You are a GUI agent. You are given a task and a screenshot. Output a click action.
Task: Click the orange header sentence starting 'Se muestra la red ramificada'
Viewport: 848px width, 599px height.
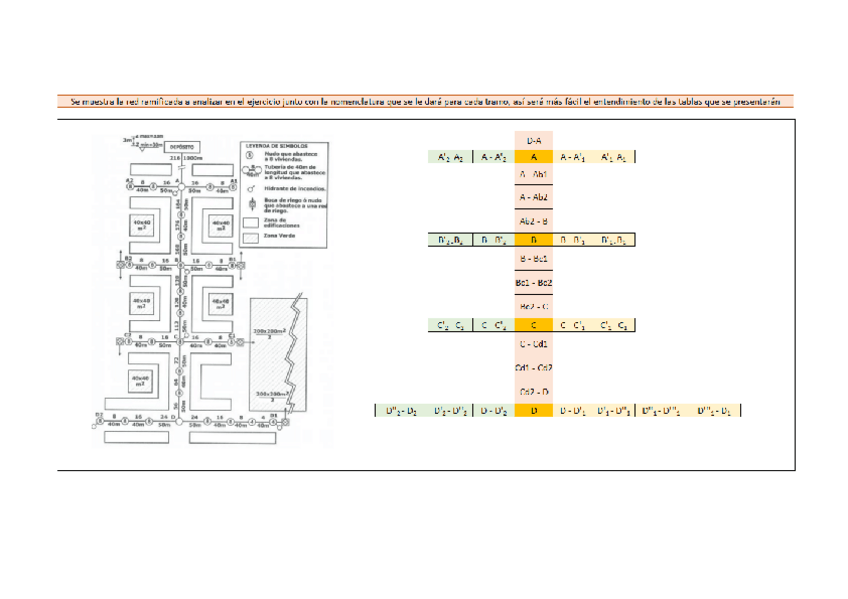pyautogui.click(x=425, y=101)
